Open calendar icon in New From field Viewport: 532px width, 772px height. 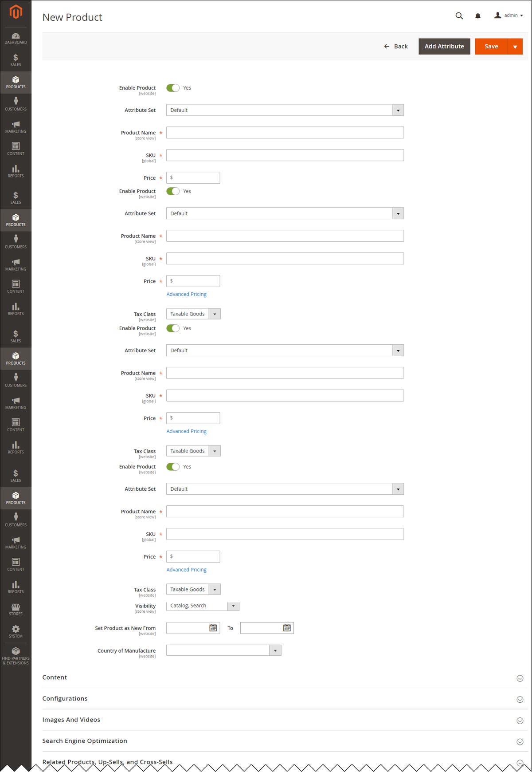[x=213, y=628]
